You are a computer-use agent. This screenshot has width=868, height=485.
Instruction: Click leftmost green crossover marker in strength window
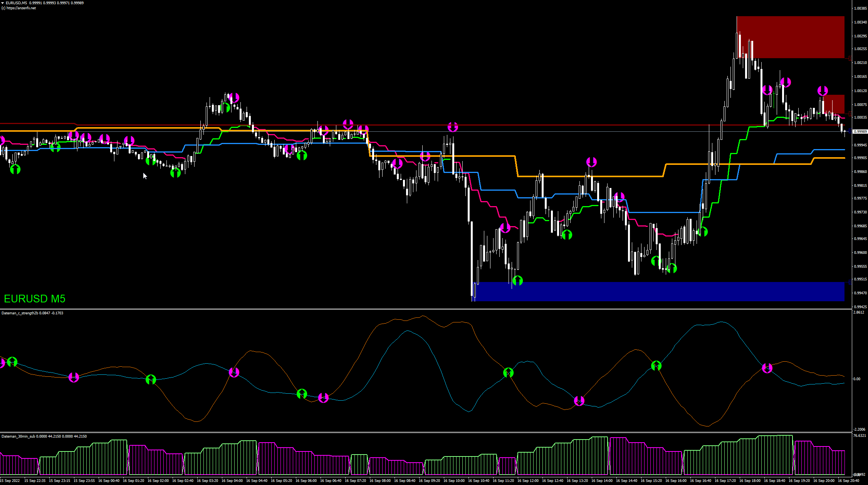12,361
